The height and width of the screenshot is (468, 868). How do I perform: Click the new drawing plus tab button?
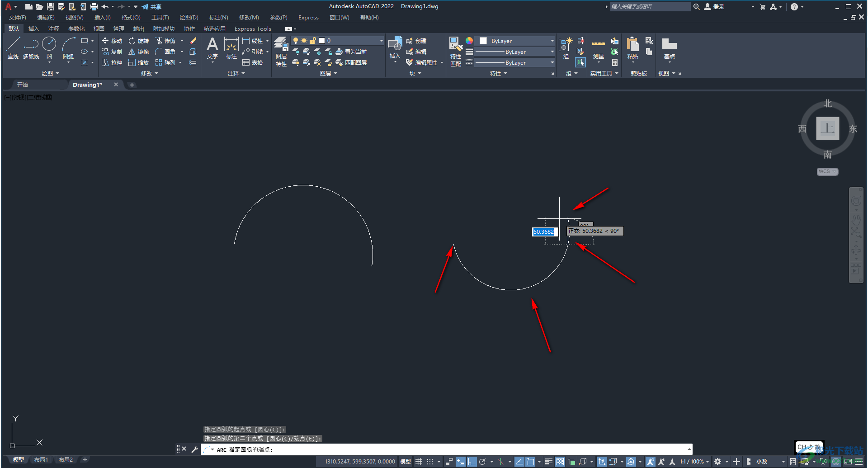click(132, 85)
